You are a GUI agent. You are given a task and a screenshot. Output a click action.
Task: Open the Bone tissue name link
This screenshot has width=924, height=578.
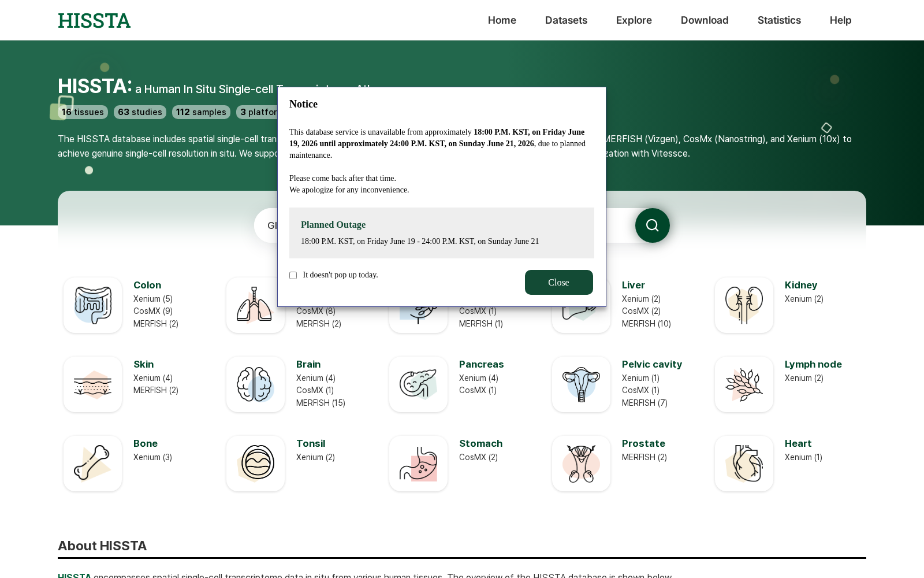coord(146,443)
